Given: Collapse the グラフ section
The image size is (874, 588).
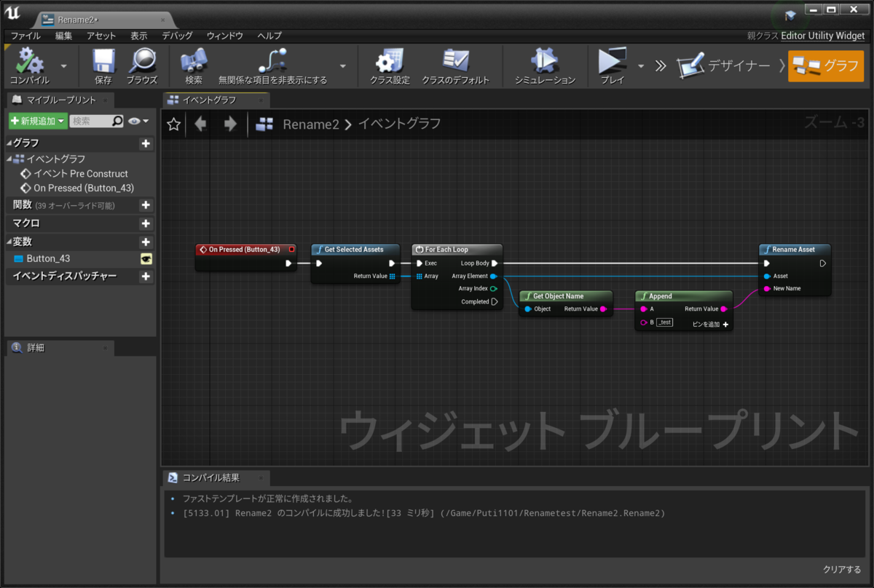Looking at the screenshot, I should (9, 143).
